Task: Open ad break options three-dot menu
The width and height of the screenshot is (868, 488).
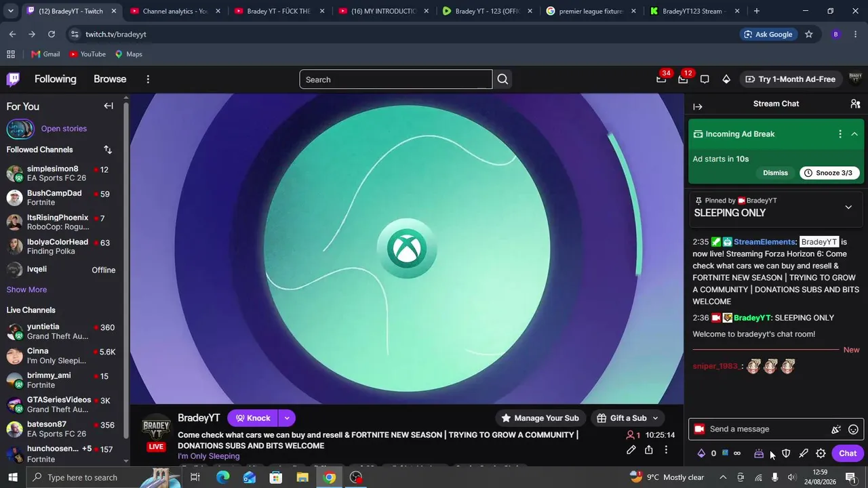Action: 840,134
